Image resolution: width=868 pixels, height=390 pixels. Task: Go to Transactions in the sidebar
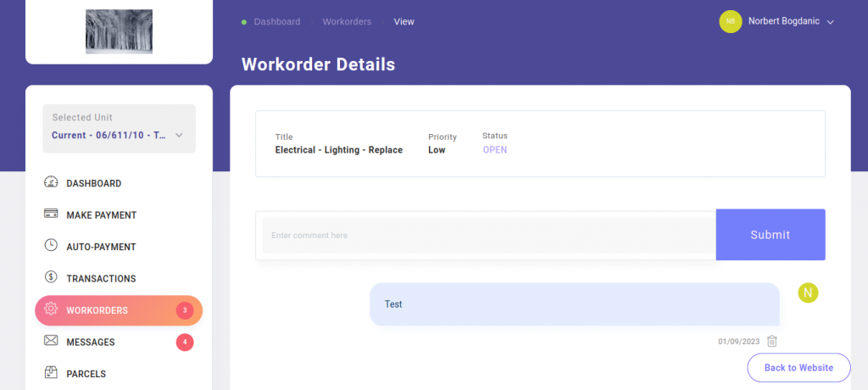pos(101,278)
